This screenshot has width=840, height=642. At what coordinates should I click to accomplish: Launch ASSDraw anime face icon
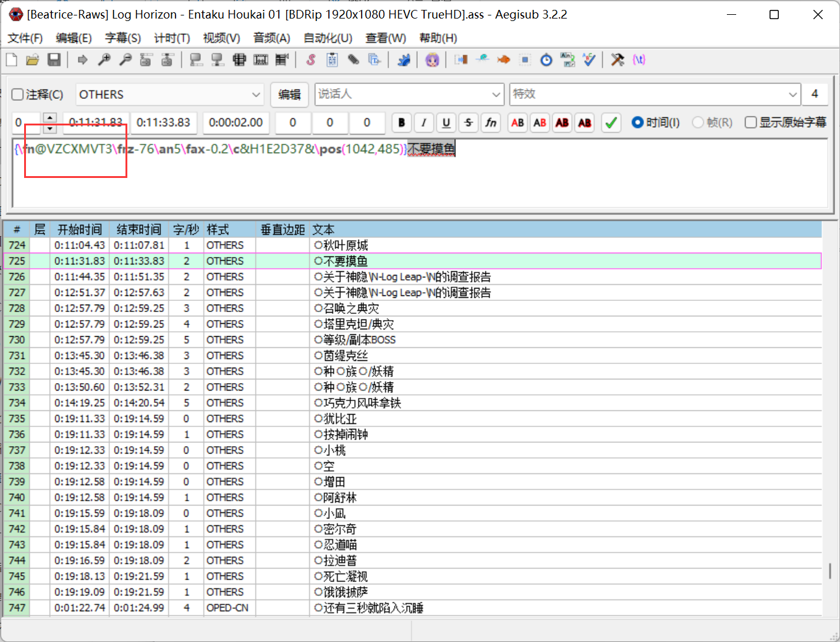(x=433, y=60)
